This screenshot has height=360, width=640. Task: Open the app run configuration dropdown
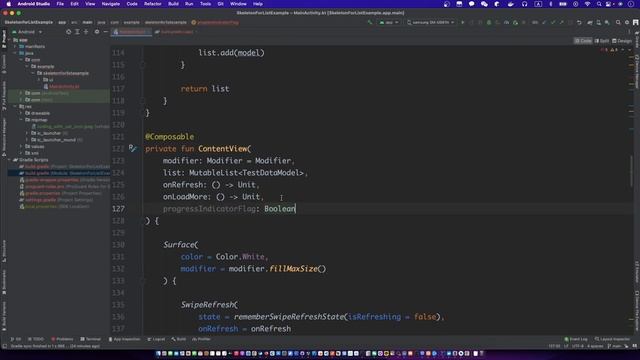coord(389,22)
